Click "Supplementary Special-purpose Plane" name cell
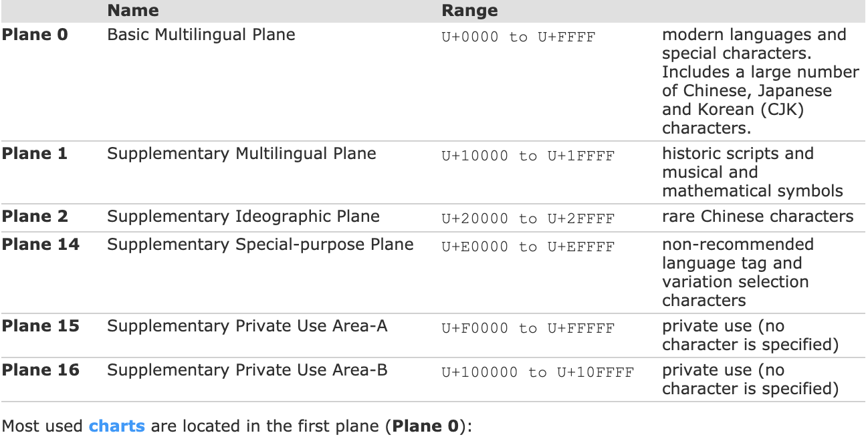868x441 pixels. point(260,245)
